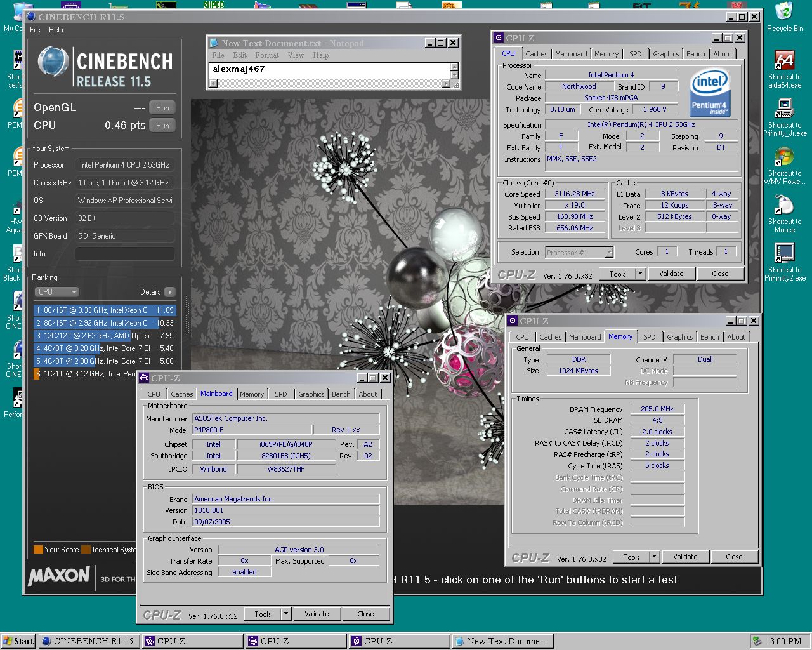Run the CPU benchmark test

(x=162, y=126)
